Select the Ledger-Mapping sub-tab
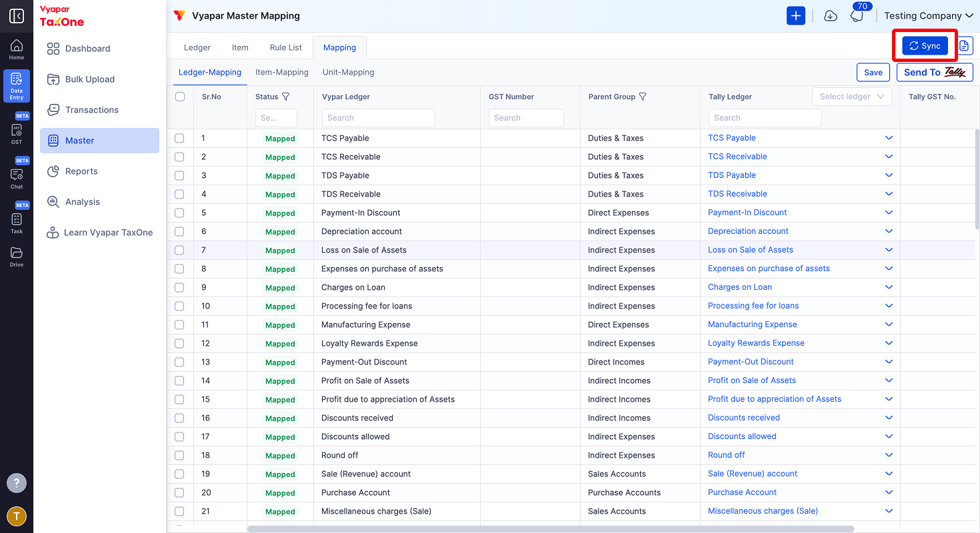Screen dimensions: 980x533 210,72
